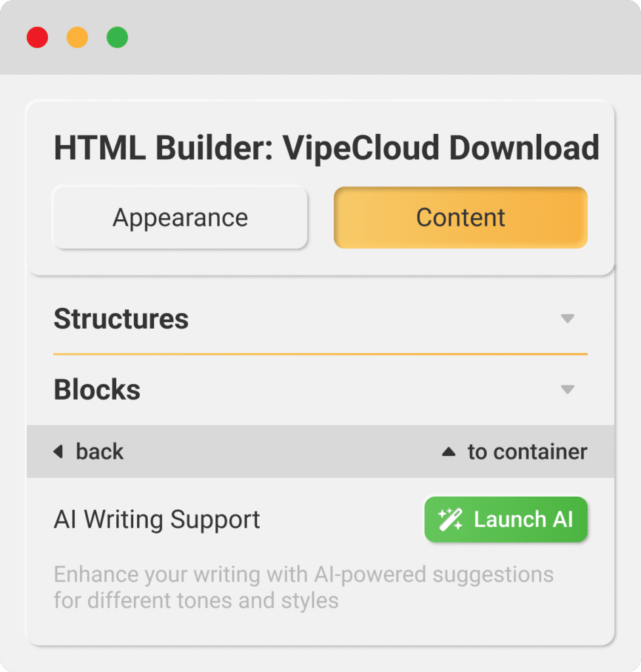This screenshot has width=641, height=672.
Task: Click the magic wand icon on Launch AI
Action: pyautogui.click(x=449, y=519)
